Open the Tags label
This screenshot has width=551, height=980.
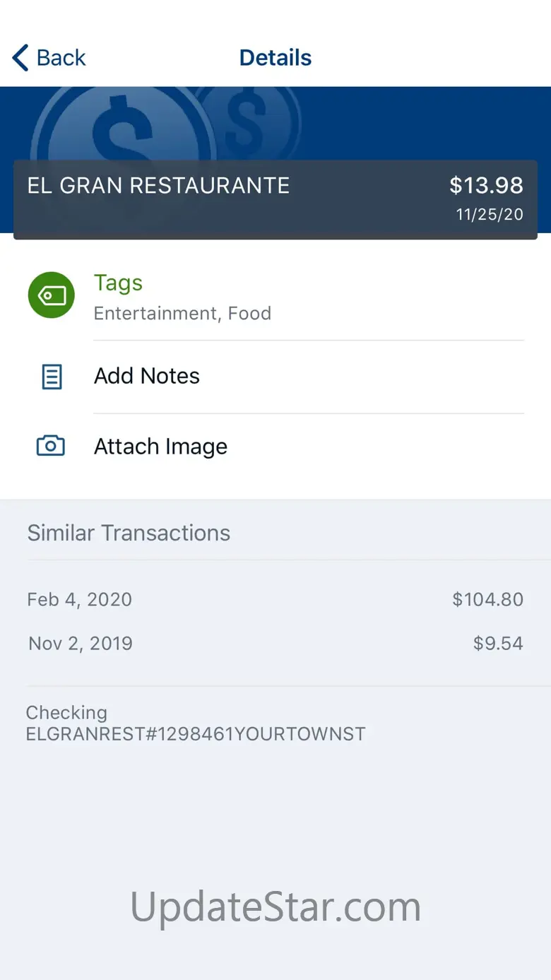(119, 283)
